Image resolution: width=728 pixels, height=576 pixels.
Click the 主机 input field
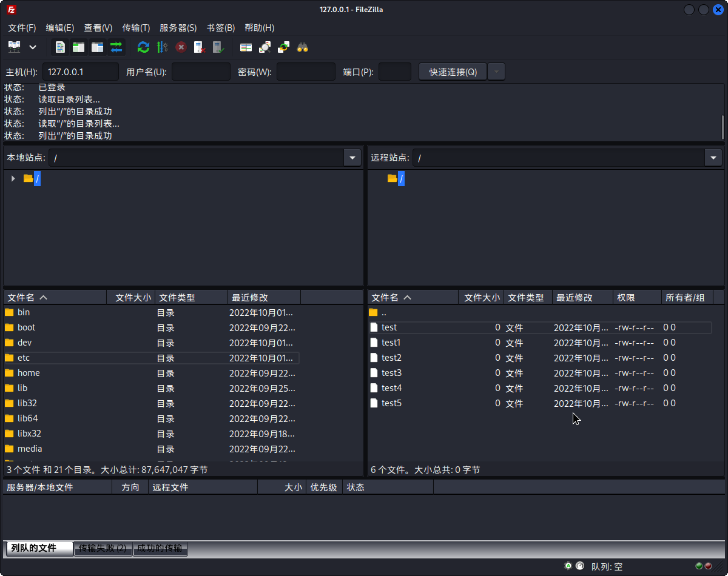[80, 71]
